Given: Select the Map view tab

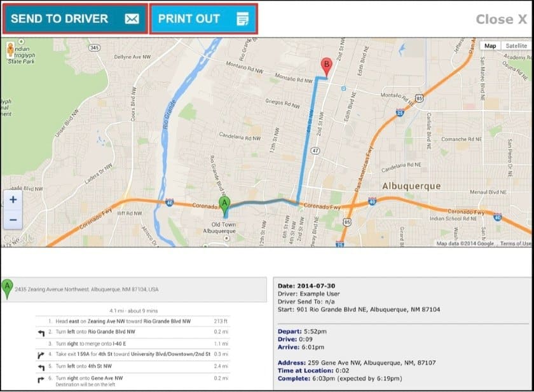Looking at the screenshot, I should 489,46.
